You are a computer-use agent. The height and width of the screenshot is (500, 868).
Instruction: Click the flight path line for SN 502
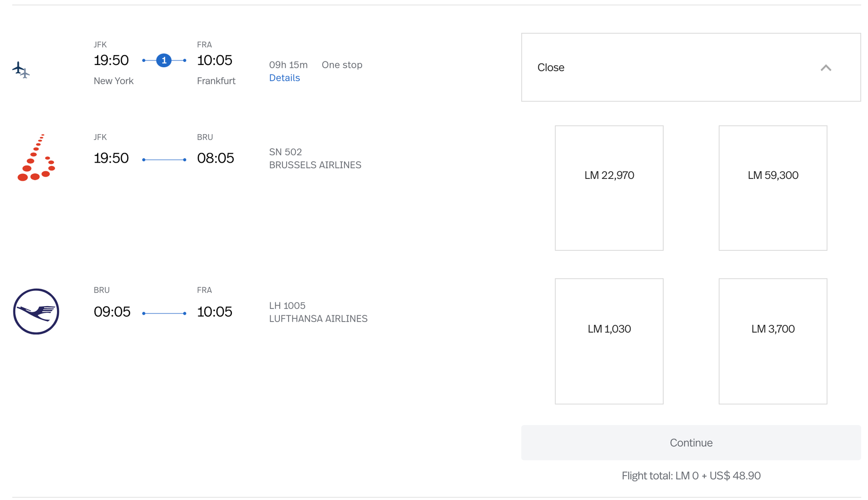(x=164, y=159)
